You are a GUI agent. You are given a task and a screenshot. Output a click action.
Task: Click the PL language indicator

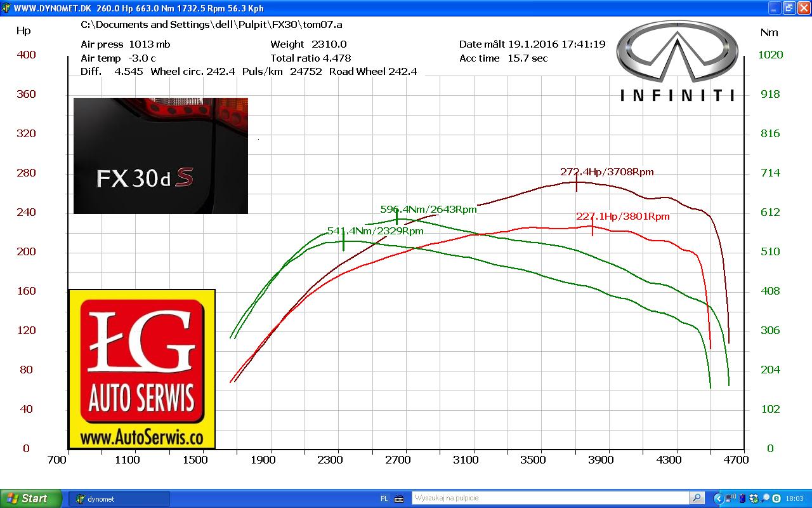point(384,499)
